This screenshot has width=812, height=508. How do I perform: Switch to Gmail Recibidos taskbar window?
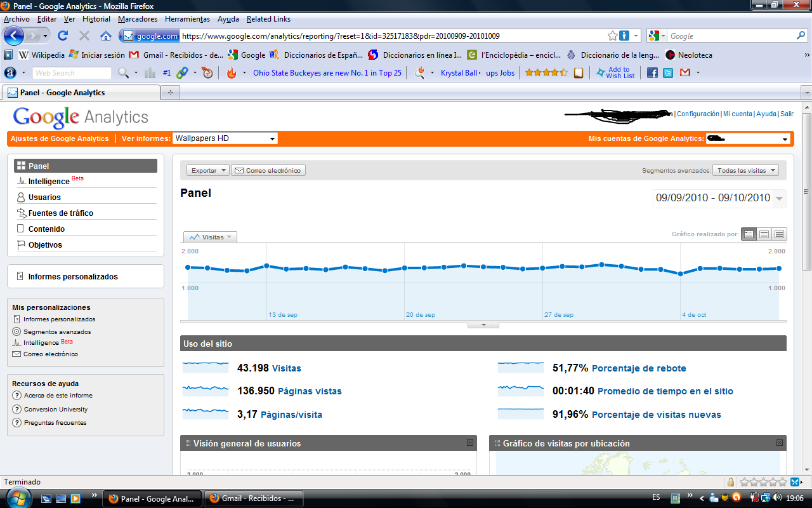(x=254, y=498)
